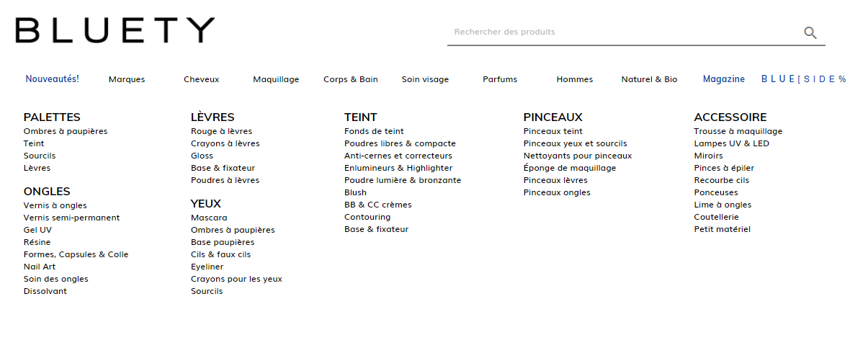The width and height of the screenshot is (868, 348).
Task: Open Éponge de maquillage link
Action: point(570,168)
